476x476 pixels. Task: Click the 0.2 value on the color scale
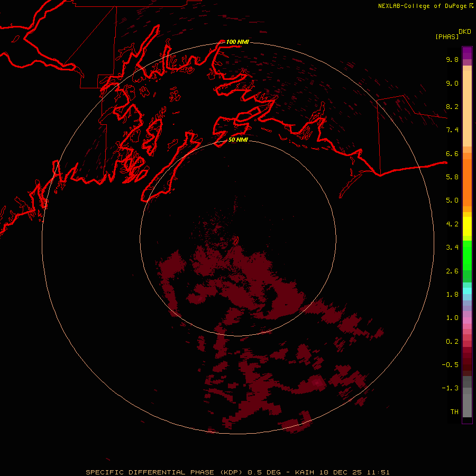[452, 342]
